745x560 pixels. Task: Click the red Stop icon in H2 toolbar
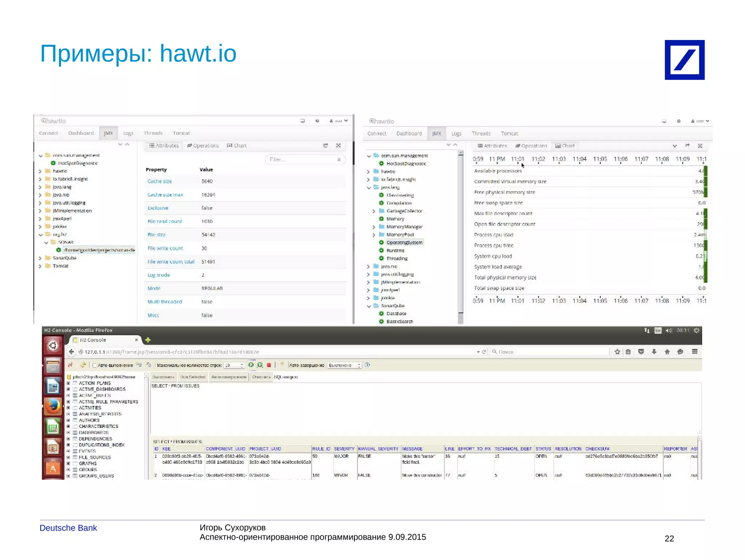click(x=269, y=365)
